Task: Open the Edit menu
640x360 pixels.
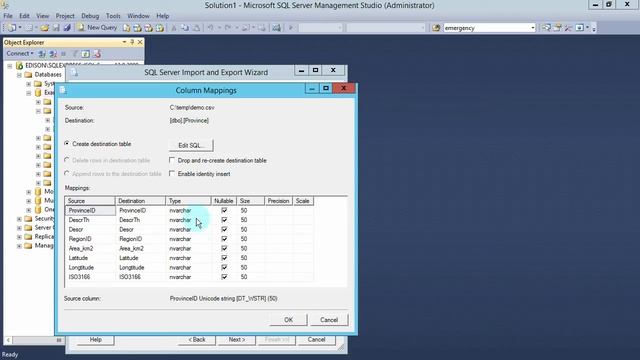Action: [24, 16]
